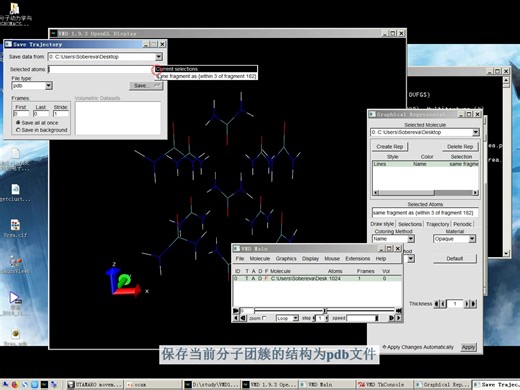
Task: Click frame position slider in VMD Main
Action: 324,311
